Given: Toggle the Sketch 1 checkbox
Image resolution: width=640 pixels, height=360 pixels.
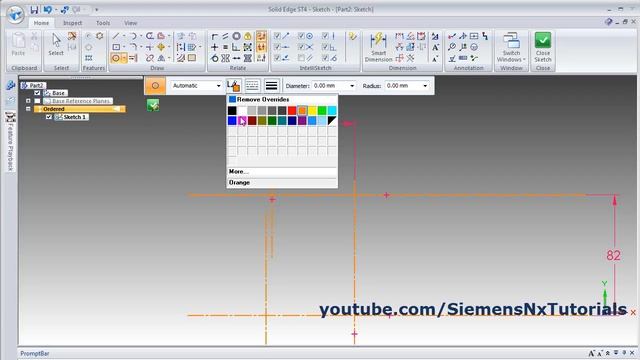Looking at the screenshot, I should click(49, 117).
